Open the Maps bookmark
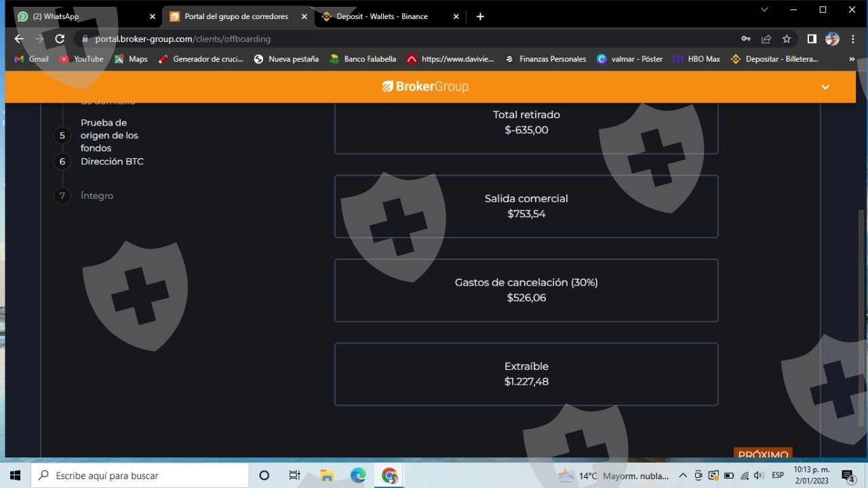Image resolution: width=868 pixels, height=488 pixels. [x=131, y=59]
